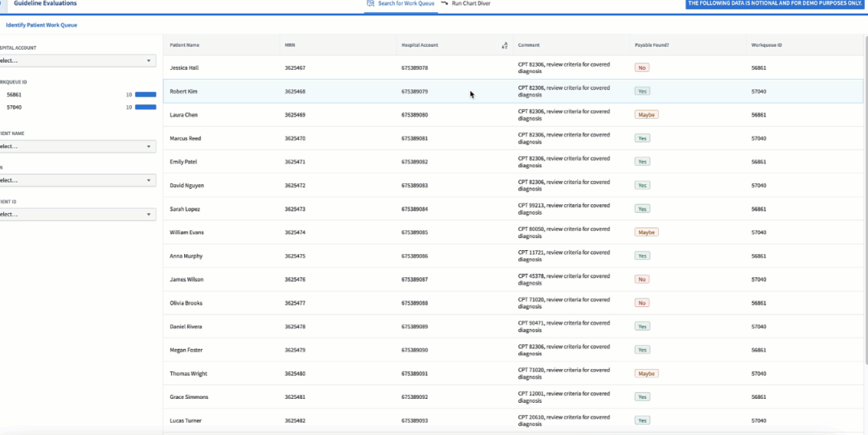Expand the Patient ID filter dropdown
This screenshot has width=868, height=435.
pyautogui.click(x=77, y=215)
